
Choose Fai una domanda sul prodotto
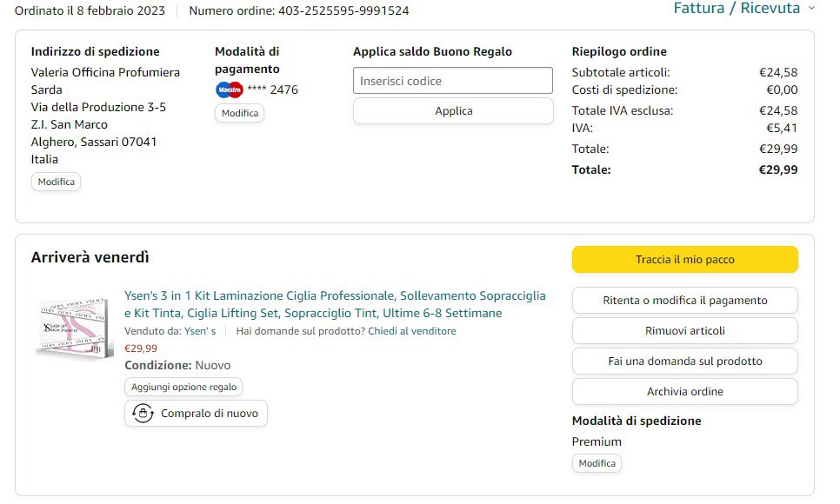(x=684, y=361)
